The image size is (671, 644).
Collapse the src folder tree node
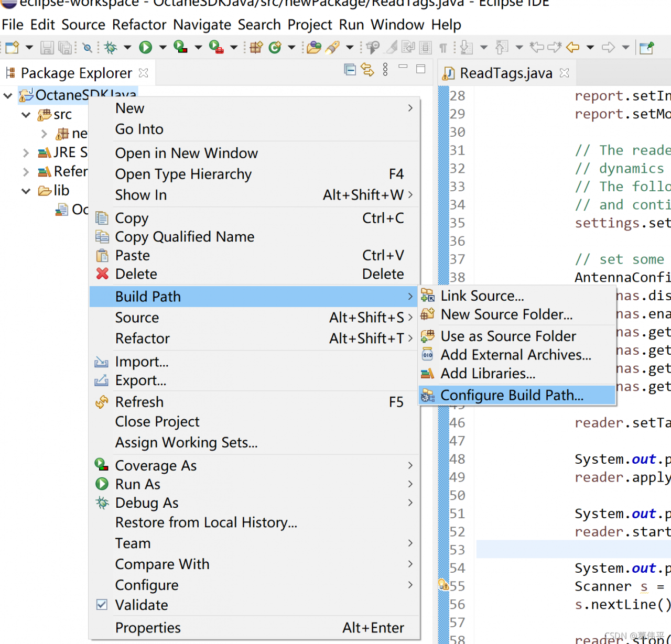26,115
